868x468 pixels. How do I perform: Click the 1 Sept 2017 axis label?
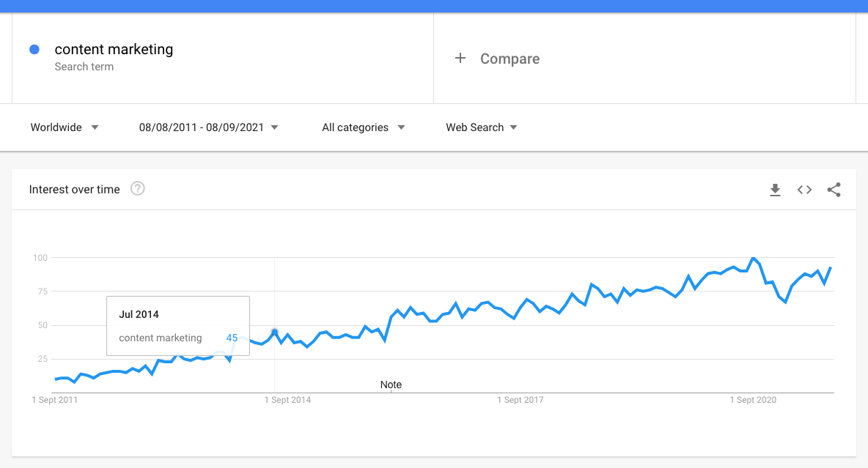click(x=521, y=400)
